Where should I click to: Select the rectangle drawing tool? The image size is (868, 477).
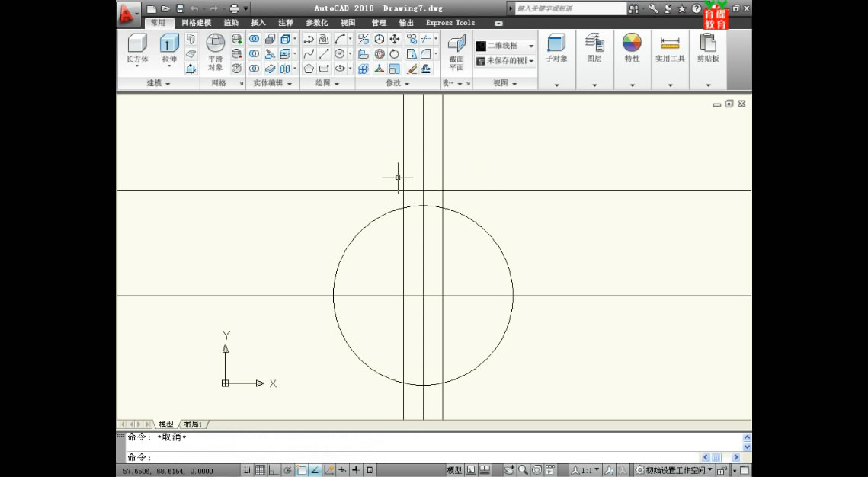(324, 69)
